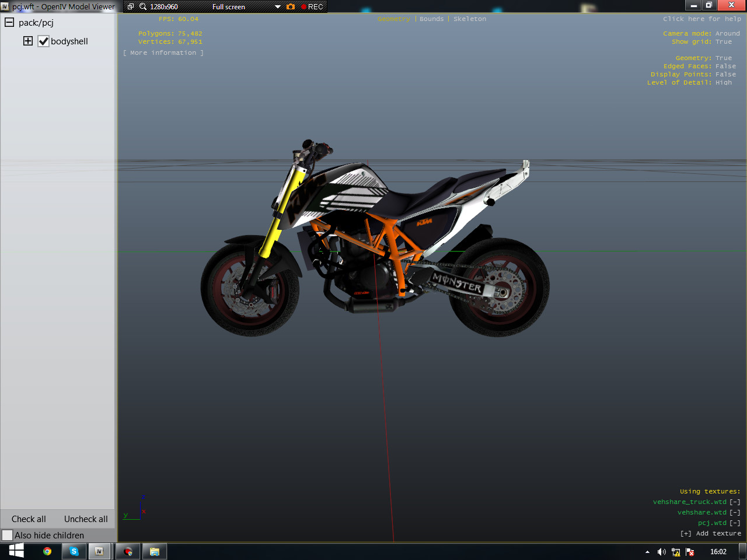Remove vehshare.wtd texture via its [-] button

click(735, 512)
